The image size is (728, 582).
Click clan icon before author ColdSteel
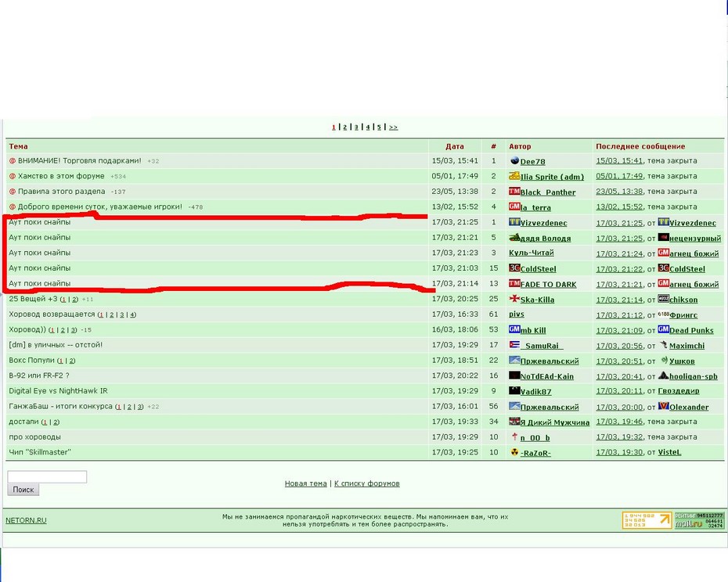514,268
